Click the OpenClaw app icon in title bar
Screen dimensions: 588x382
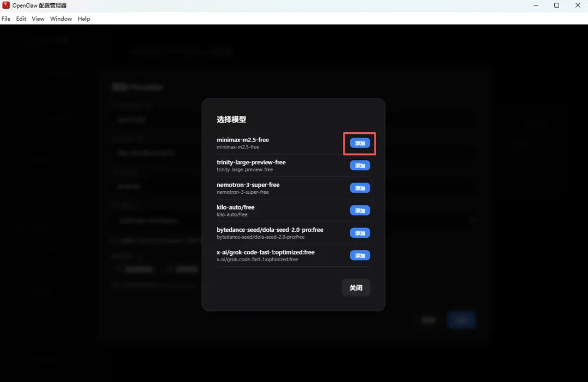pyautogui.click(x=5, y=5)
